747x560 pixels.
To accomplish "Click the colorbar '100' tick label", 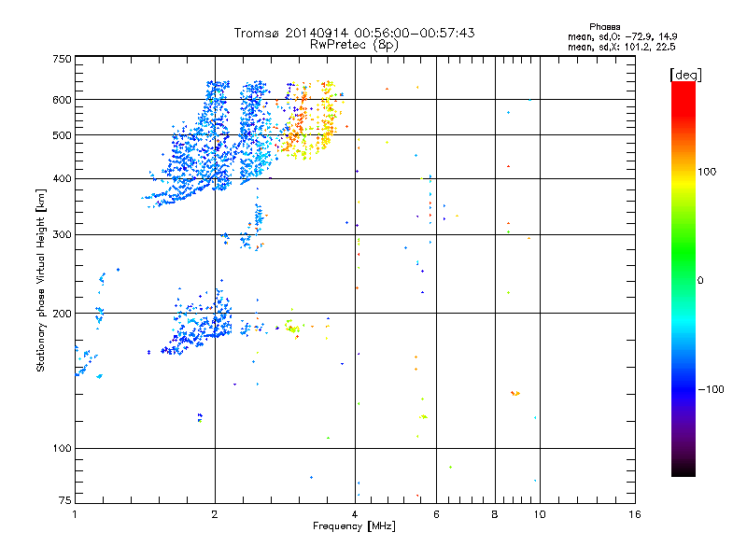I will point(707,172).
